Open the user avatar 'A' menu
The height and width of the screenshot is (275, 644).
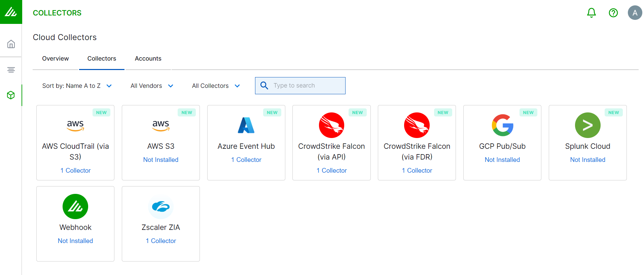(x=635, y=13)
